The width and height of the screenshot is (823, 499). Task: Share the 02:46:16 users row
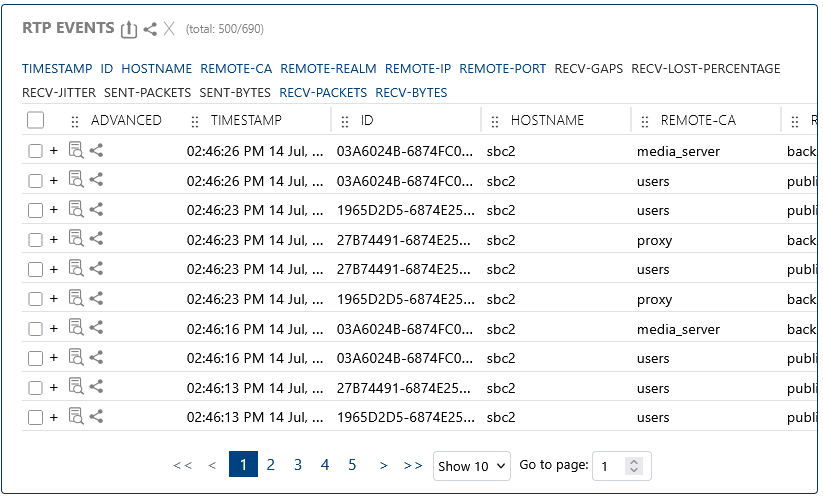[x=96, y=357]
